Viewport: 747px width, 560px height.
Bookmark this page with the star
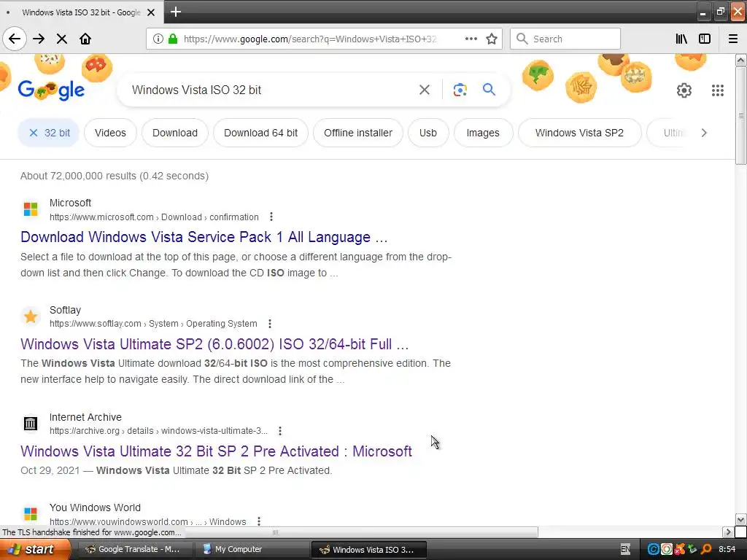[x=492, y=39]
